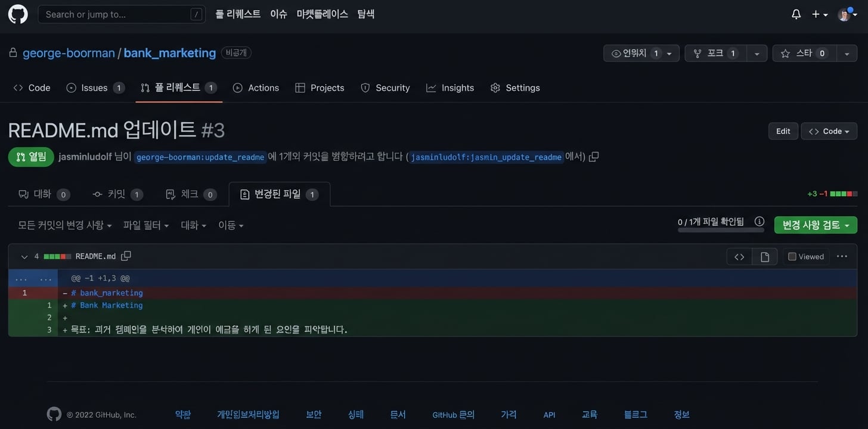Select 변경된 파일 files changed tab
Screen dimensions: 868x429
click(279, 194)
